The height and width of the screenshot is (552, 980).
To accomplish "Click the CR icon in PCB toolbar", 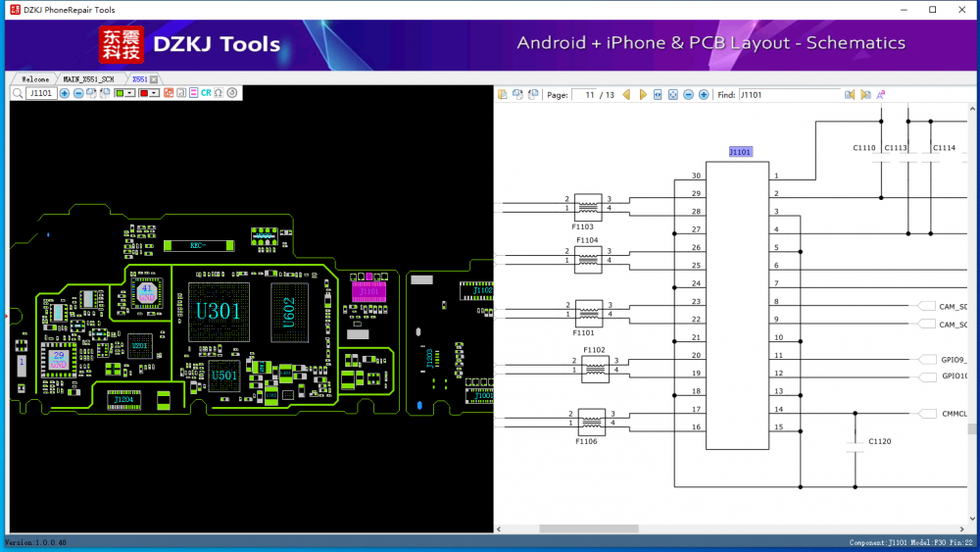I will point(206,93).
